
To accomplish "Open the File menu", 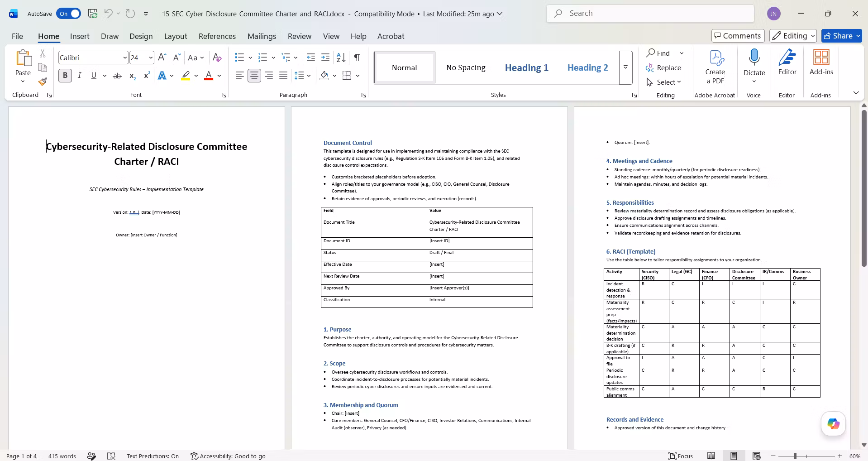I will point(17,36).
